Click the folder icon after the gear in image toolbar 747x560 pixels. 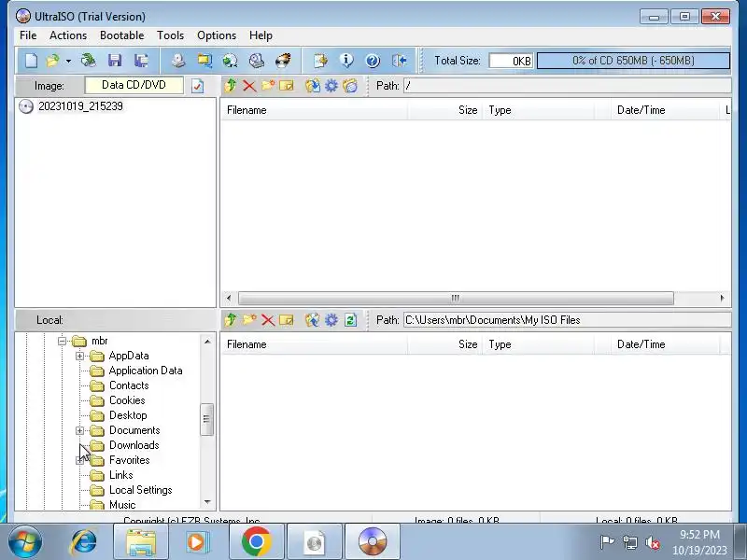tap(350, 86)
